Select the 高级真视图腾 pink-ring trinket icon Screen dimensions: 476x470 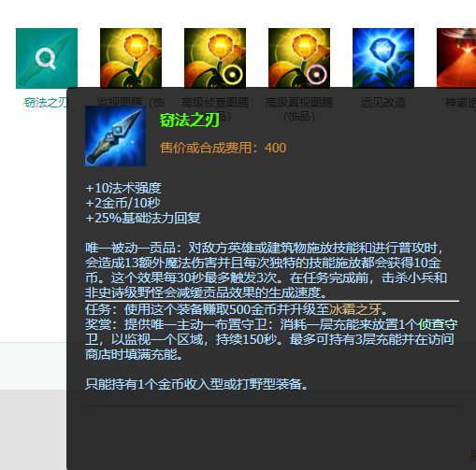pos(299,58)
